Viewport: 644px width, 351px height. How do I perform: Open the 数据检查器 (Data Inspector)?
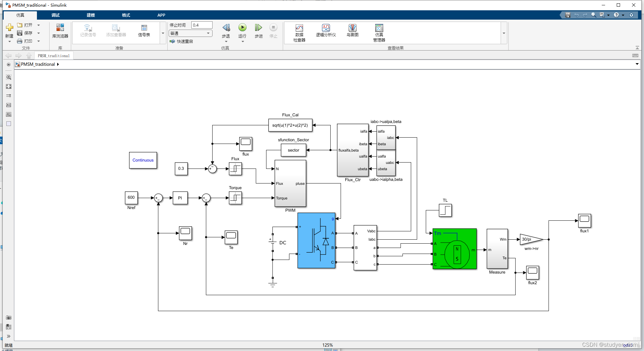tap(299, 32)
